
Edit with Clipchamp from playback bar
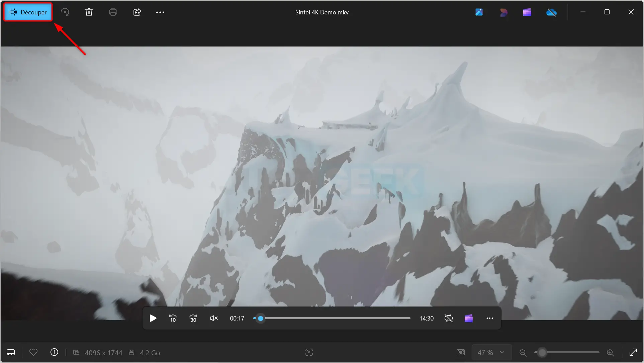(x=469, y=318)
